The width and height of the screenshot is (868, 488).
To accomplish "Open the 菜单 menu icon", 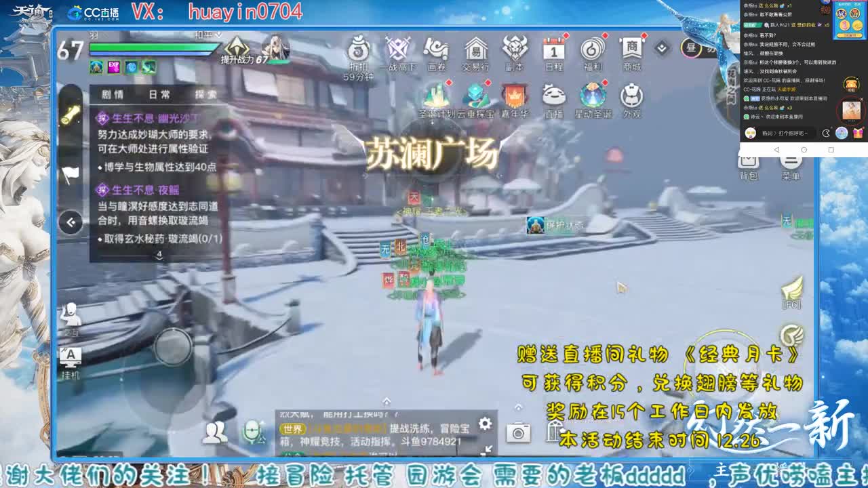I will pos(790,163).
